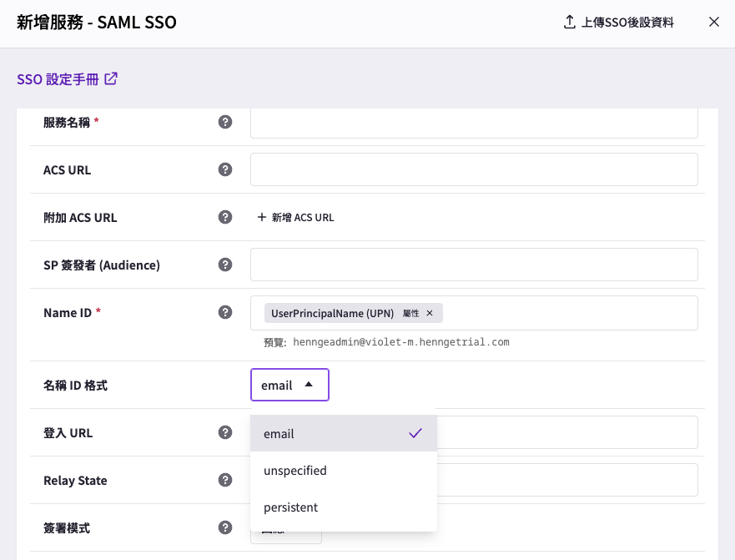Click the ACS URL input field
This screenshot has width=735, height=560.
(x=474, y=169)
